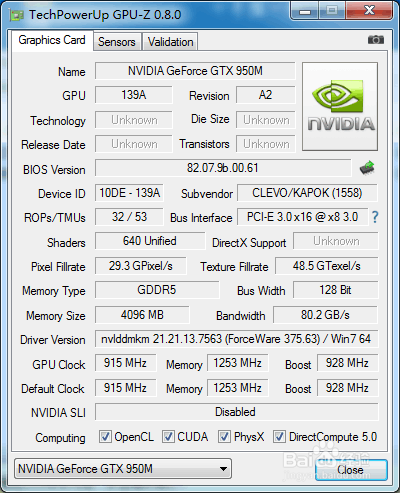Click the Bus Width field 128 Bit
Viewport: 400px width, 493px height.
(x=336, y=290)
